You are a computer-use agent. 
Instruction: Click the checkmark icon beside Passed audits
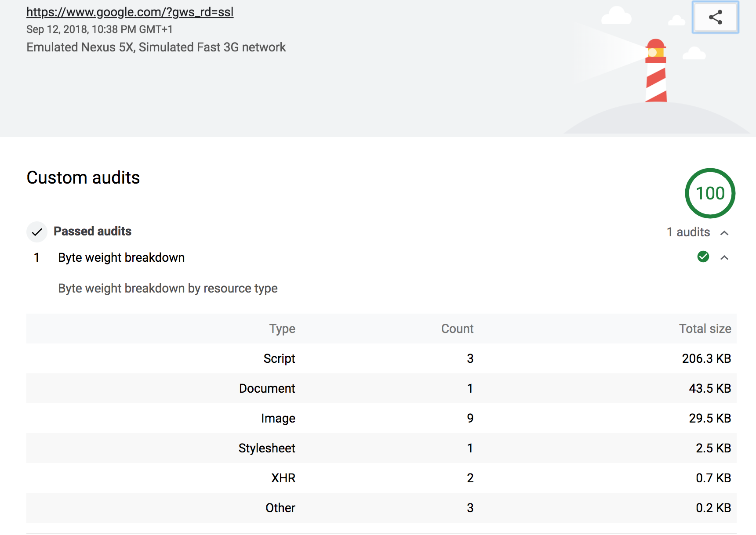[37, 231]
